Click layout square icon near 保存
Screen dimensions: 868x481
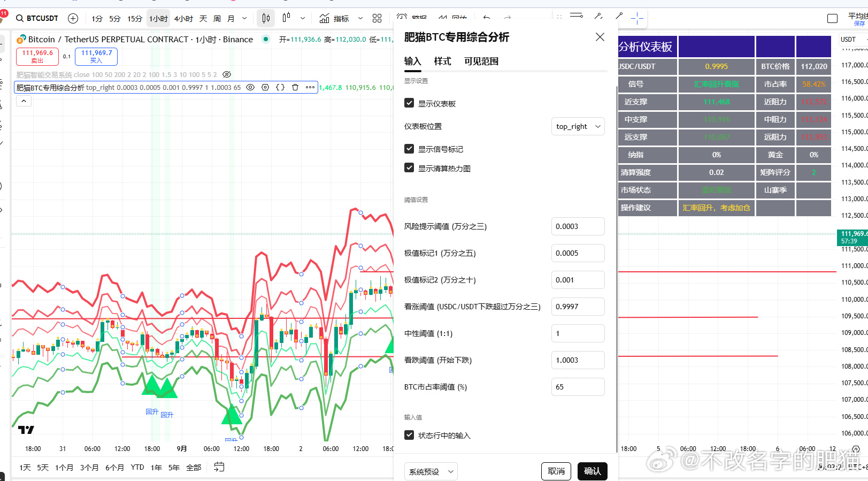(832, 19)
